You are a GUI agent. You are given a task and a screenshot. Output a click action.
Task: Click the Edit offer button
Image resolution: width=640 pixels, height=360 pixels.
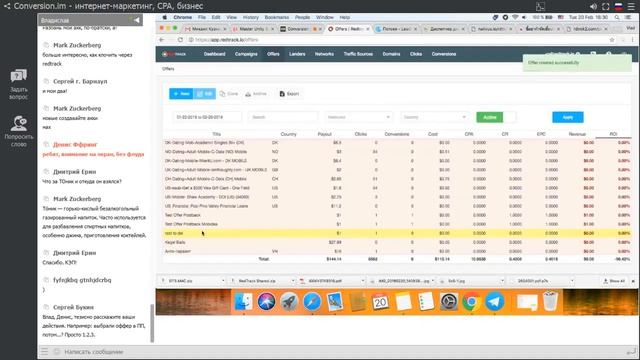pyautogui.click(x=204, y=94)
